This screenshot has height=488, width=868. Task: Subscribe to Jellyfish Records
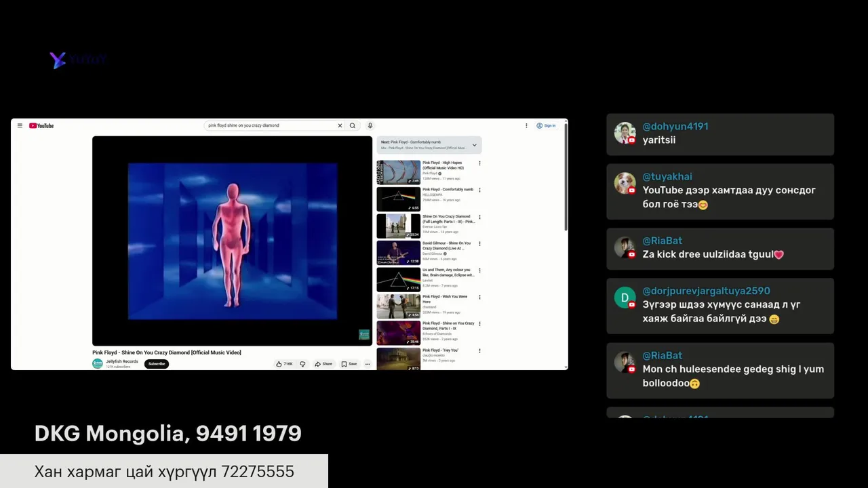tap(157, 364)
